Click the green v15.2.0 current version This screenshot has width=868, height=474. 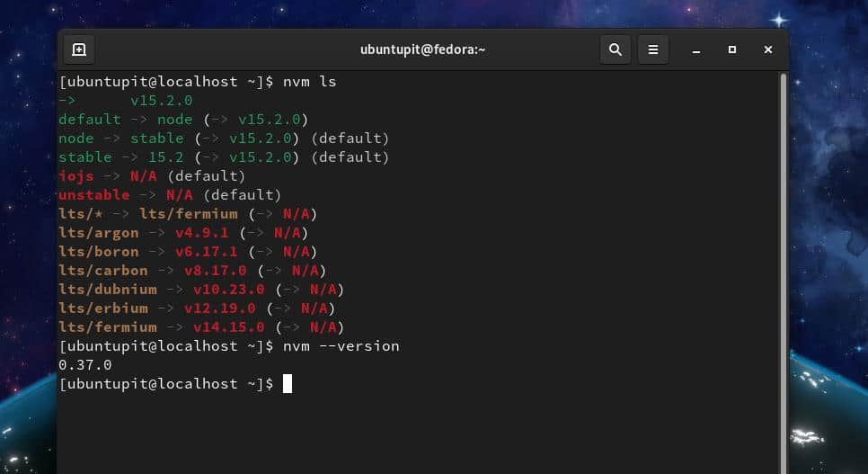[x=162, y=101]
